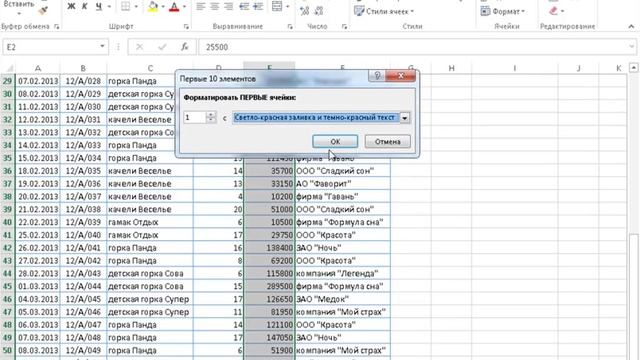Viewport: 640px width, 360px height.
Task: Click the eraser Clear icon
Action: point(554,11)
